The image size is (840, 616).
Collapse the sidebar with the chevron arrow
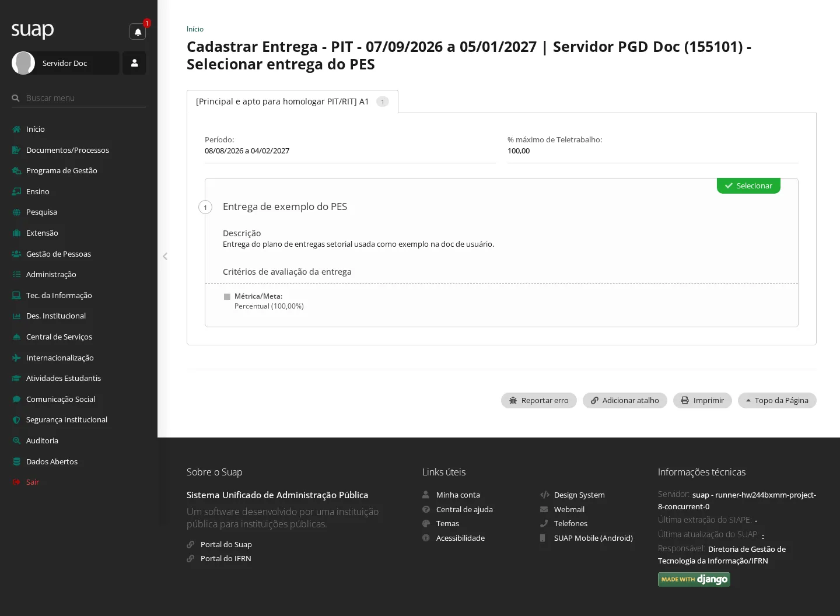pos(165,256)
